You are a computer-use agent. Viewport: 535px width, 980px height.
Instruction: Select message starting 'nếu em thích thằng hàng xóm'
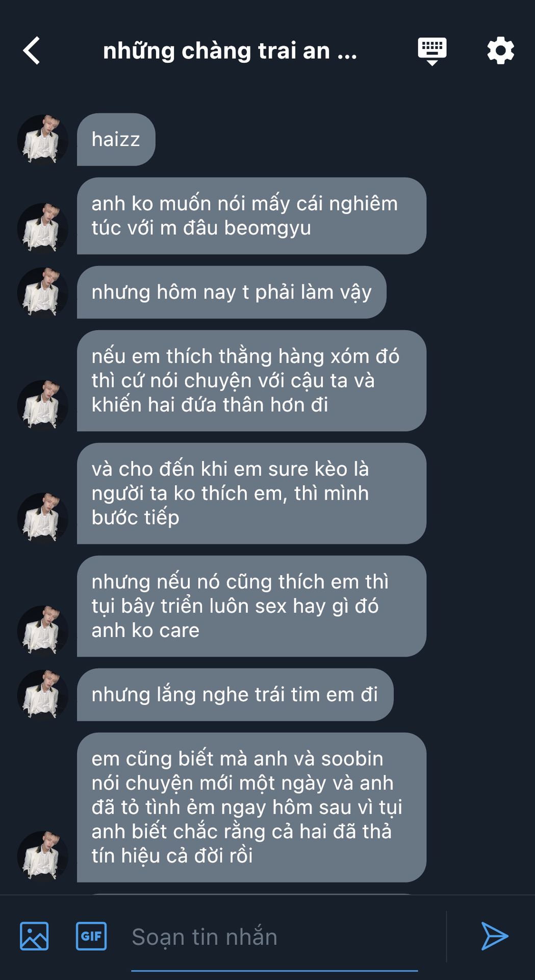pos(251,381)
